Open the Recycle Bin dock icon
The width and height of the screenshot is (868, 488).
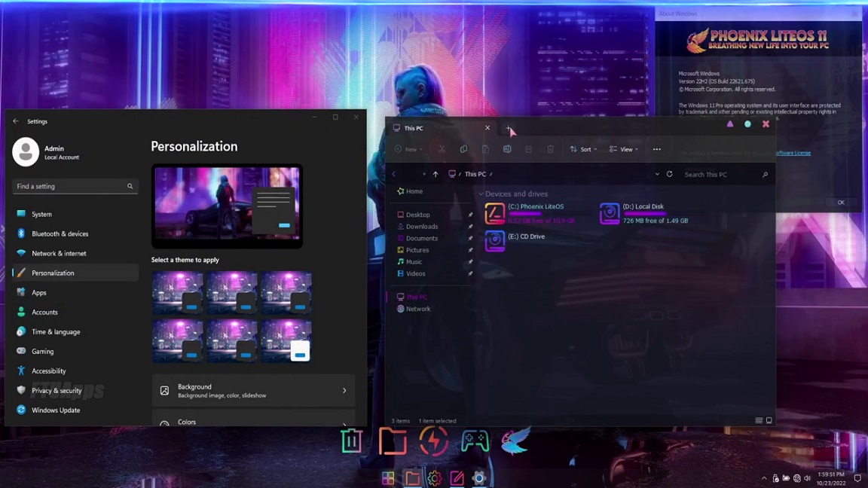352,441
